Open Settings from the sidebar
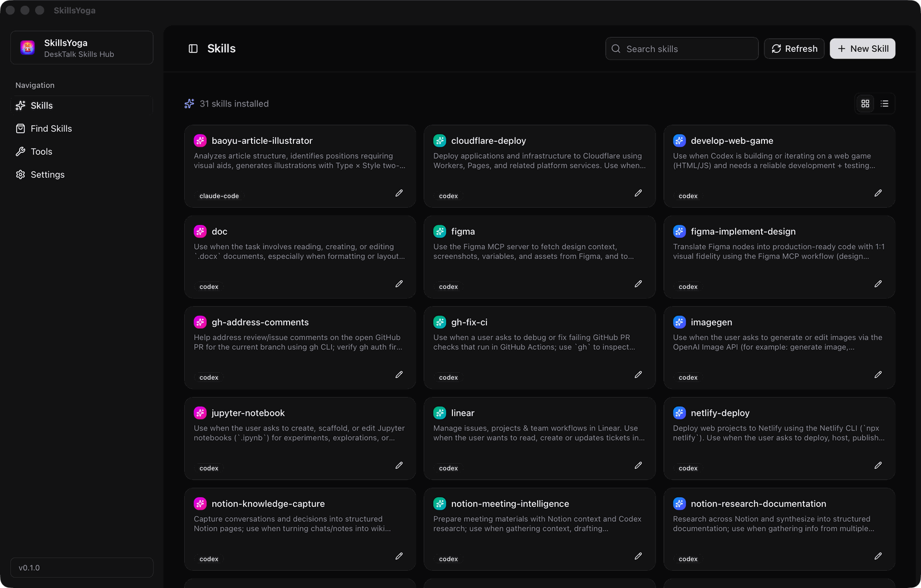 [47, 175]
